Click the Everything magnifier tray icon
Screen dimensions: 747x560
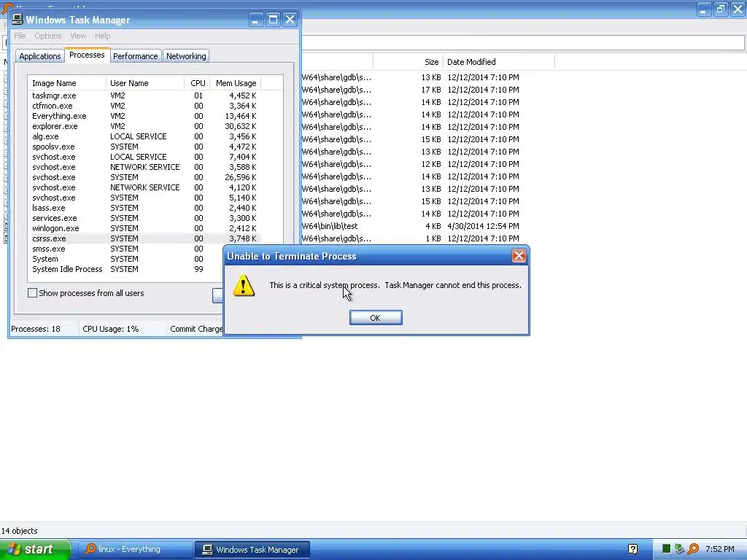tap(693, 550)
